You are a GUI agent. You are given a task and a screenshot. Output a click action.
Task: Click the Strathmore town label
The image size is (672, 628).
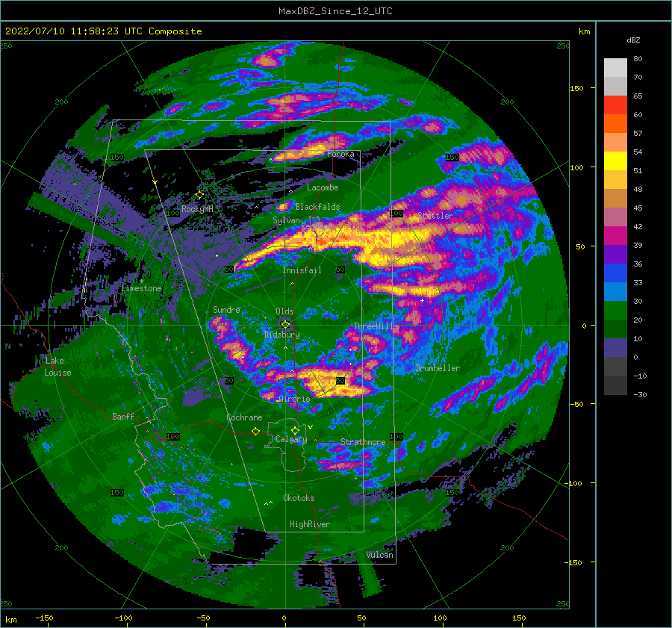363,442
